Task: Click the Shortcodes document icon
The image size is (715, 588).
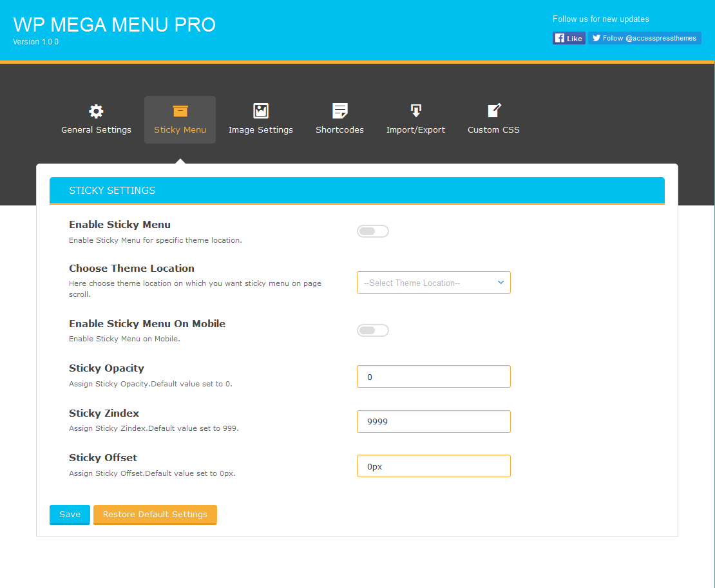Action: click(x=339, y=111)
